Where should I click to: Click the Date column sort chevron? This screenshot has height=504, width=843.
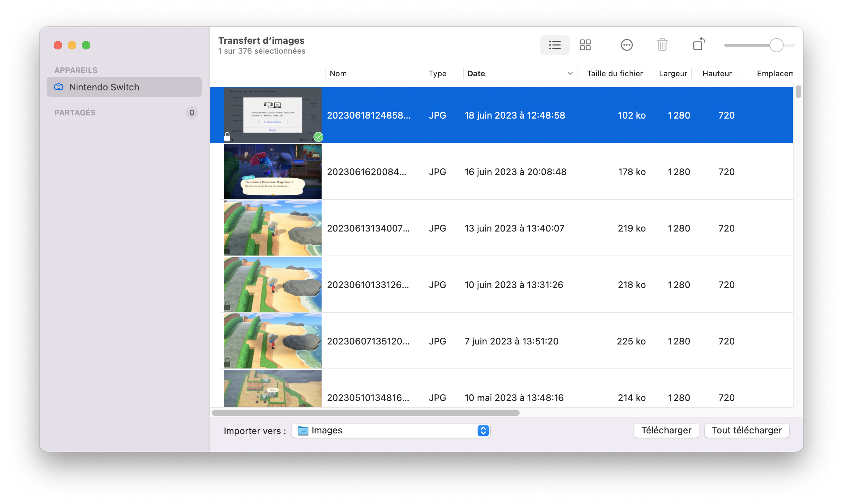[570, 73]
